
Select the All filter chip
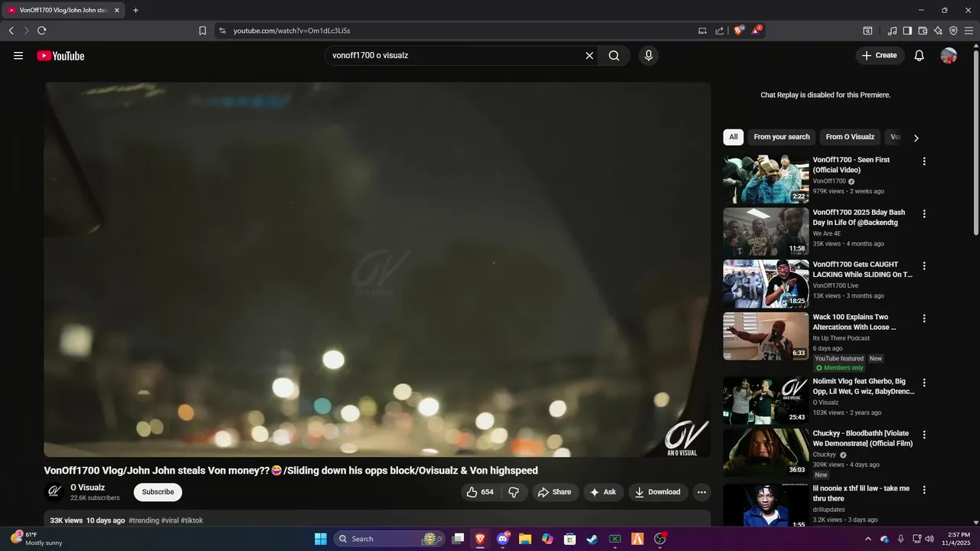[x=733, y=137]
